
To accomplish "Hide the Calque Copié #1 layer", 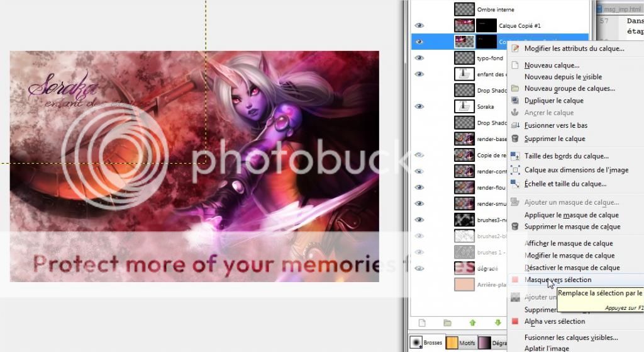I will [x=419, y=25].
